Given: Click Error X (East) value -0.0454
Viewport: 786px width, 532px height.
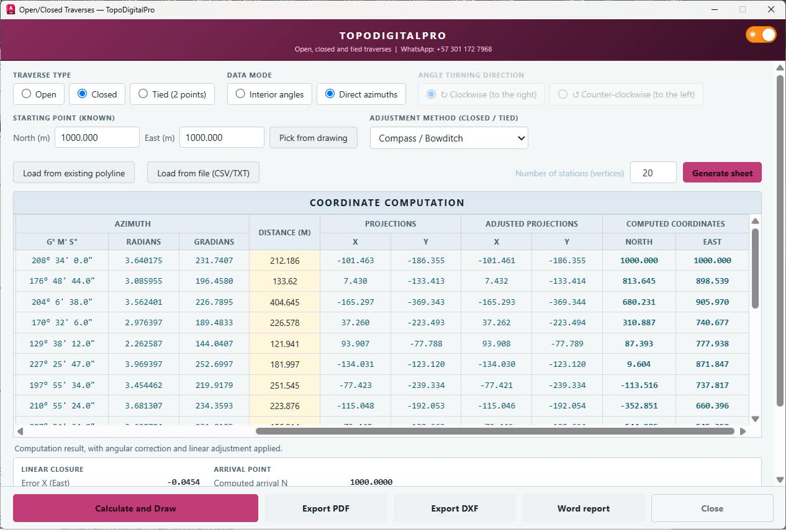Looking at the screenshot, I should click(x=184, y=482).
